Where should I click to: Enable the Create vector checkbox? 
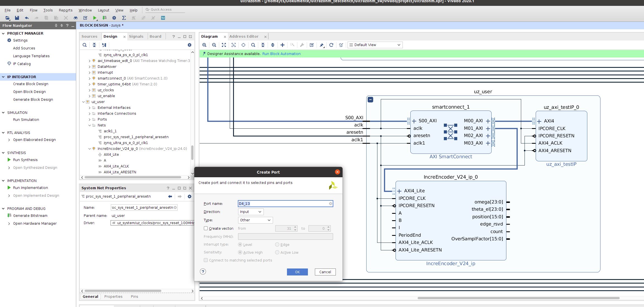[x=206, y=228]
